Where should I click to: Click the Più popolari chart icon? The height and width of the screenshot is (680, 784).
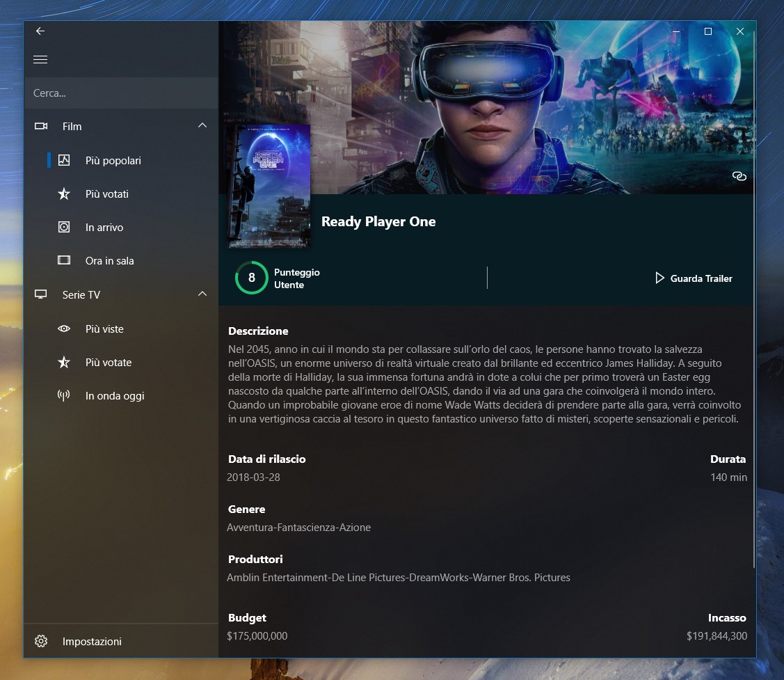point(64,160)
